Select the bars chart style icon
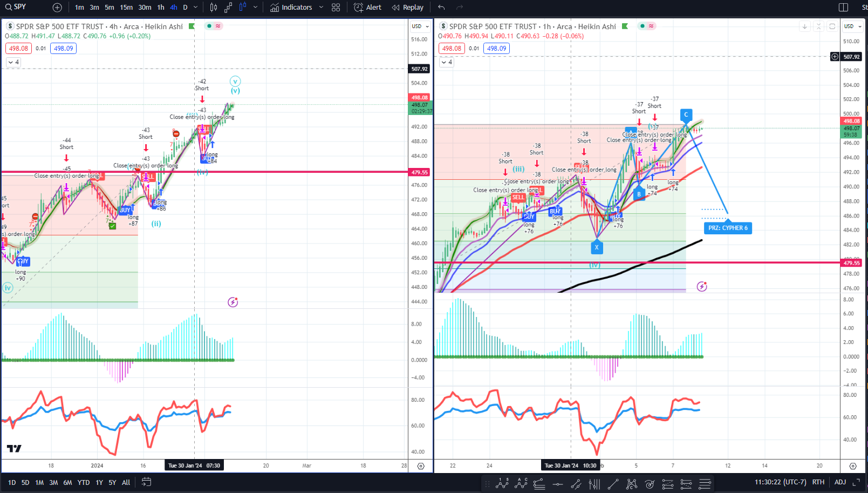 click(x=214, y=8)
